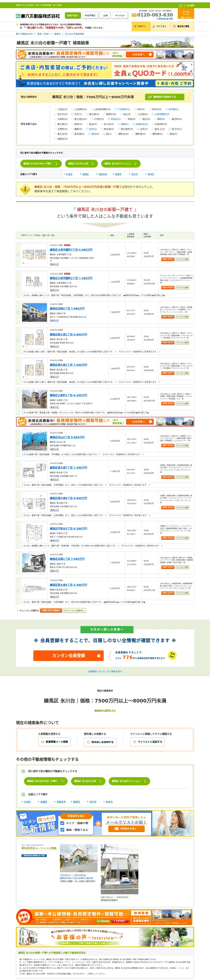
Task: Open 練馬区 氷川台の中古一戸建て green pill near top
Action: coord(40,164)
